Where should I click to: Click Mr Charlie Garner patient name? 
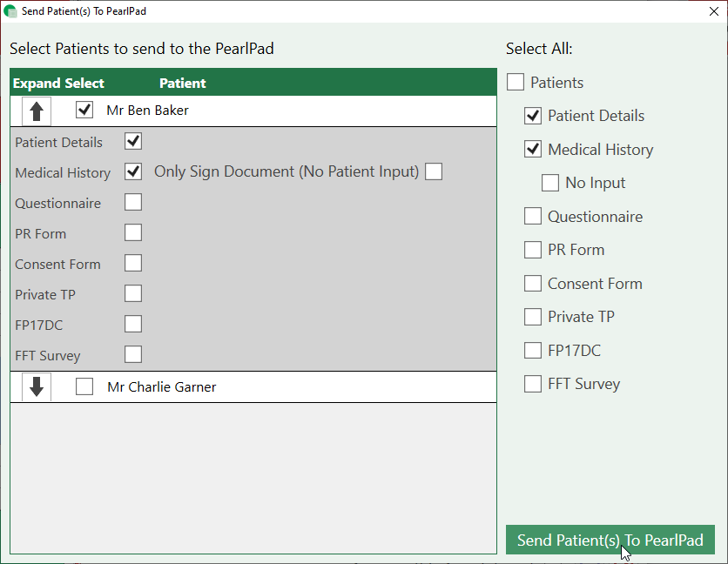click(161, 387)
